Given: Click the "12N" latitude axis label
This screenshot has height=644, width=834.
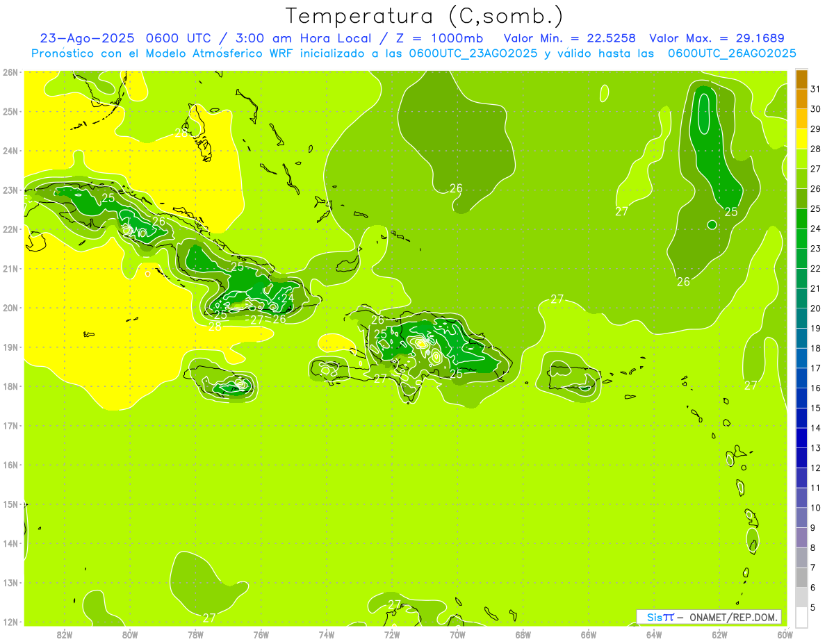Looking at the screenshot, I should (10, 622).
